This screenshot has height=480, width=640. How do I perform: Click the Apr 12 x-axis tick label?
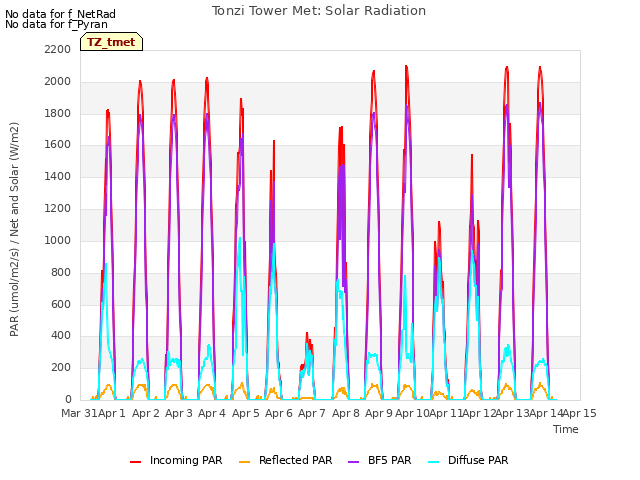(479, 413)
